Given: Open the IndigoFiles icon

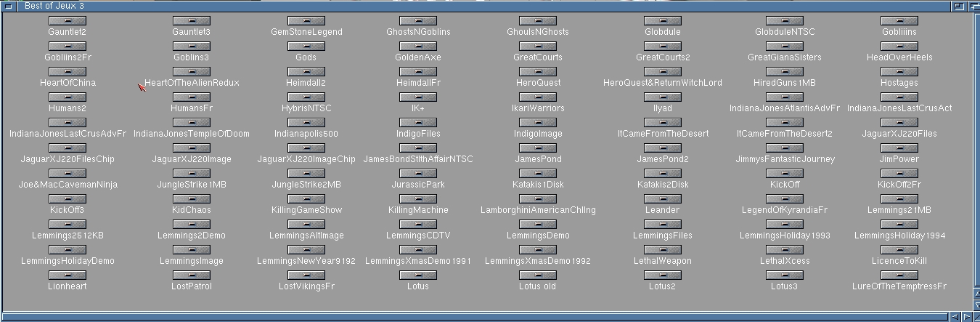Looking at the screenshot, I should click(x=418, y=123).
